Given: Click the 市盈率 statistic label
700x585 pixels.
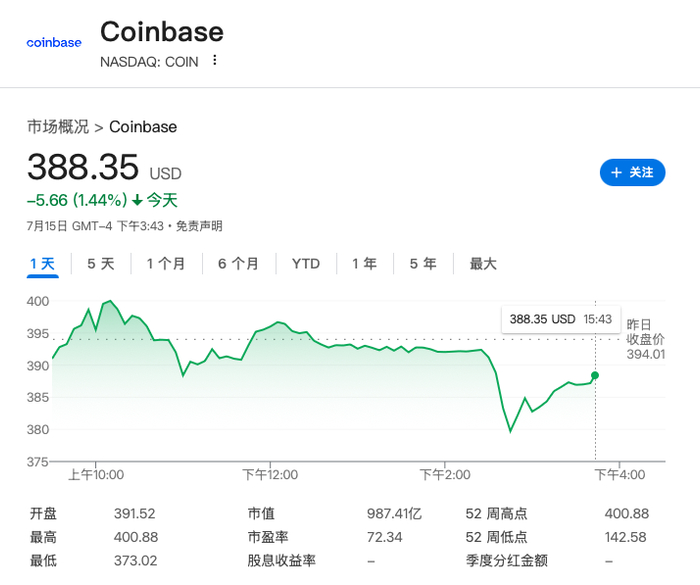Looking at the screenshot, I should tap(268, 537).
